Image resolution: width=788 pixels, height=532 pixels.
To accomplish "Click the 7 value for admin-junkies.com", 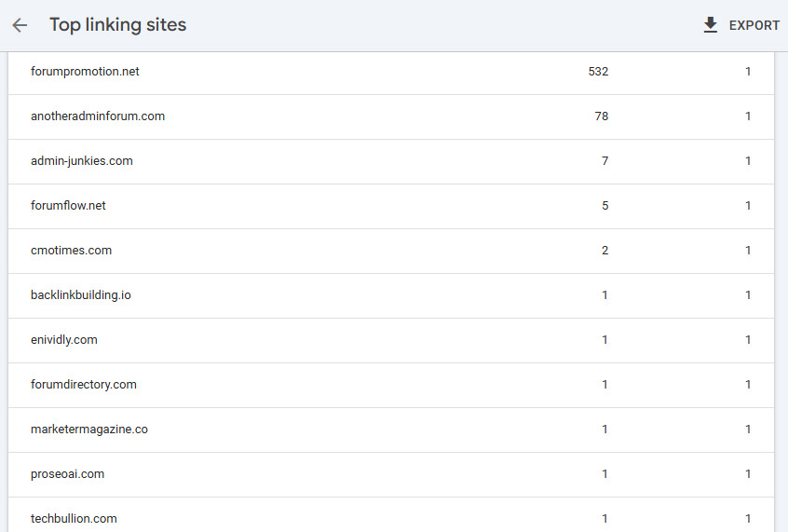I will [605, 161].
